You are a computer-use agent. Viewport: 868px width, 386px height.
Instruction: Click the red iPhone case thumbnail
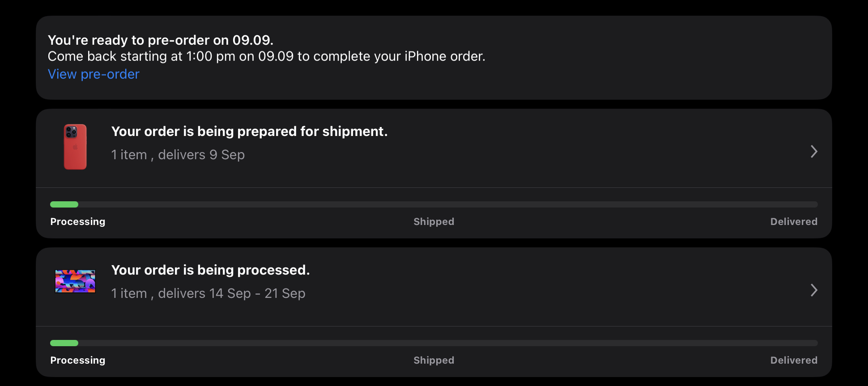pos(75,147)
